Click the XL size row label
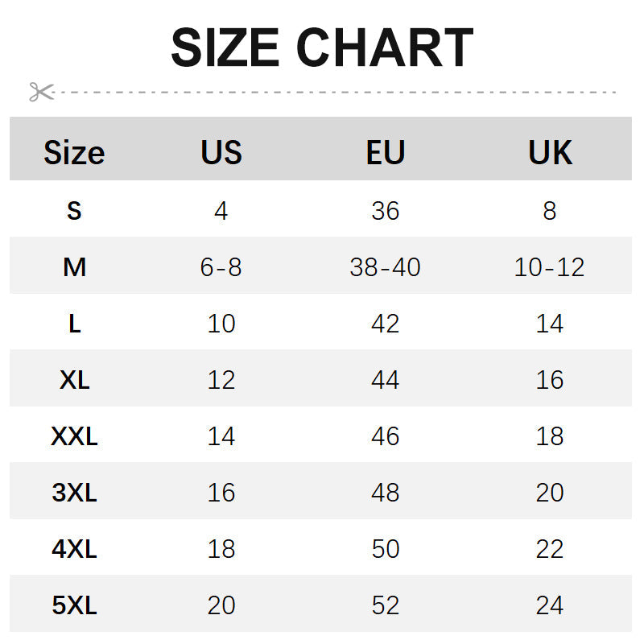The width and height of the screenshot is (644, 644). click(x=74, y=380)
